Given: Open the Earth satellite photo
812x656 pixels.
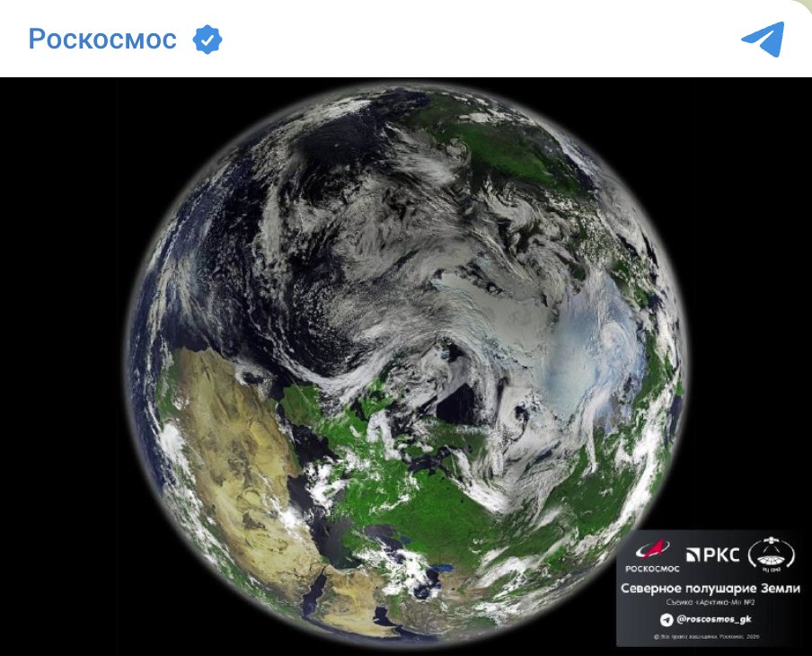Looking at the screenshot, I should coord(406,367).
